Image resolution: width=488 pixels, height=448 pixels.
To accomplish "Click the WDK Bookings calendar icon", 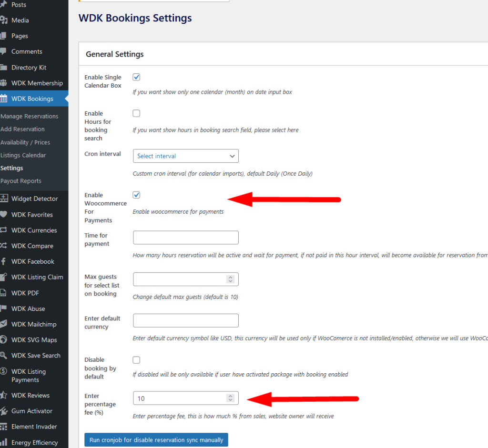I will point(3,99).
